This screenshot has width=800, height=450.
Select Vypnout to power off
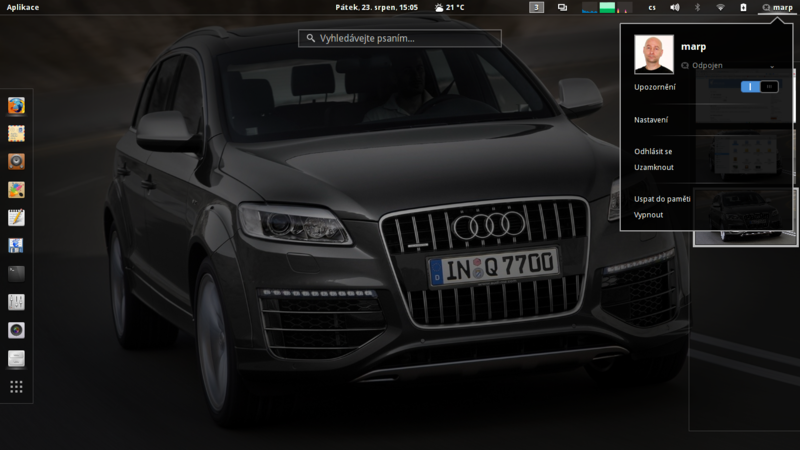point(648,215)
